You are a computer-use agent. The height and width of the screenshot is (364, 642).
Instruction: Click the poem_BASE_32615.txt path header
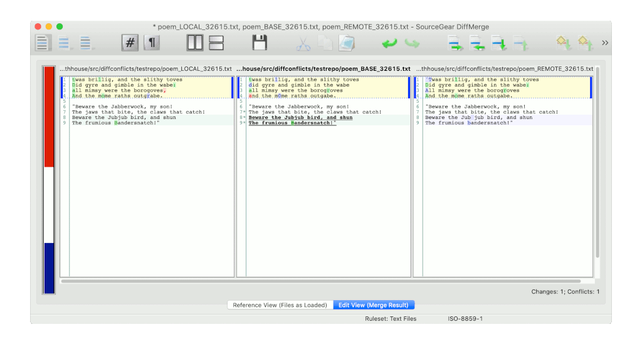click(324, 69)
